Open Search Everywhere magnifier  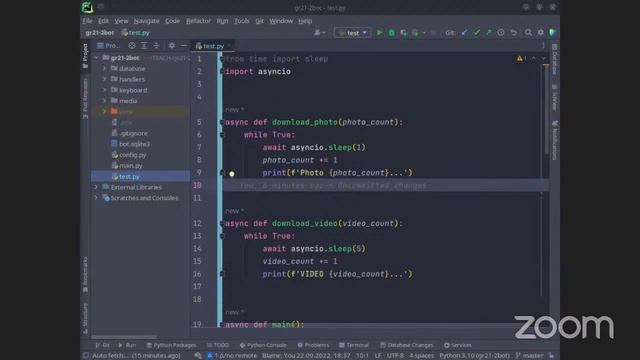click(528, 33)
